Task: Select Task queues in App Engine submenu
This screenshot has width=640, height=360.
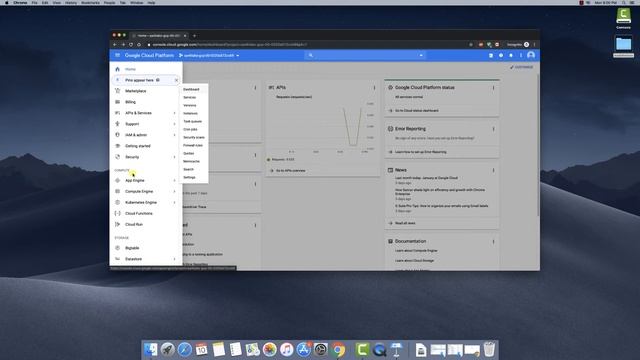Action: [194, 121]
